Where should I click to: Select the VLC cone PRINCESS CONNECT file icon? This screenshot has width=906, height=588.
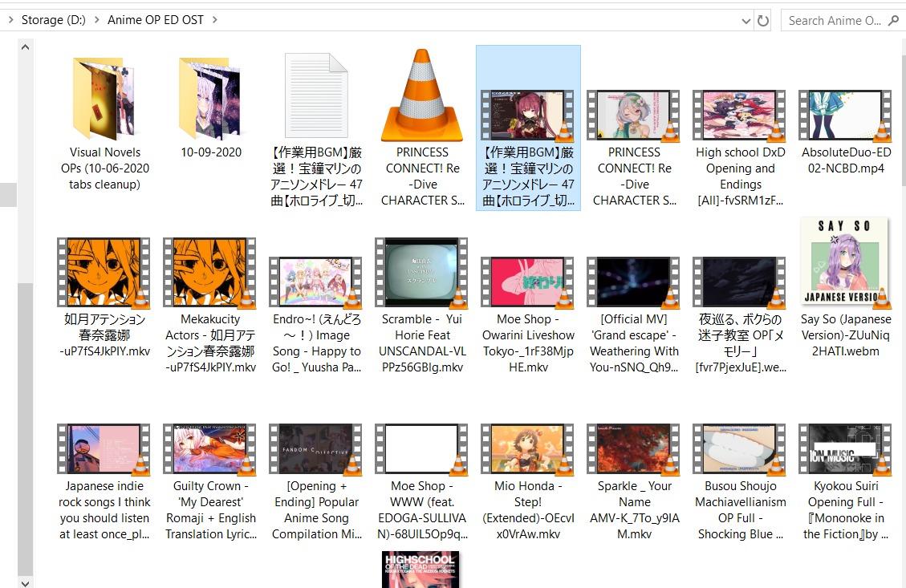[x=422, y=96]
